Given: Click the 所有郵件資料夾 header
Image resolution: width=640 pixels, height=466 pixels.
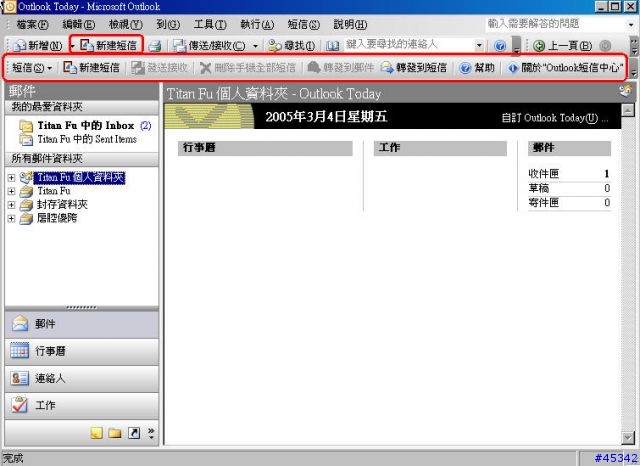Looking at the screenshot, I should pyautogui.click(x=82, y=159).
